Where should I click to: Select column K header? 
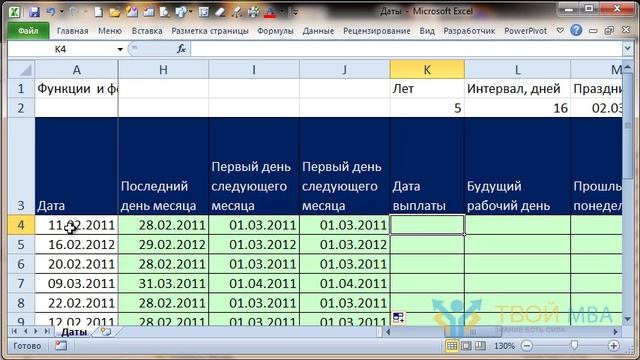[427, 69]
